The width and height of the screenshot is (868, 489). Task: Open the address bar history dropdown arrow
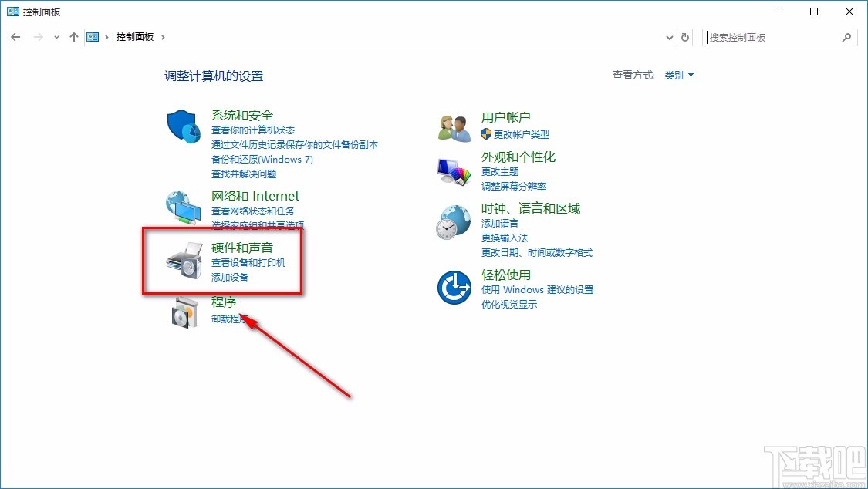coord(669,36)
